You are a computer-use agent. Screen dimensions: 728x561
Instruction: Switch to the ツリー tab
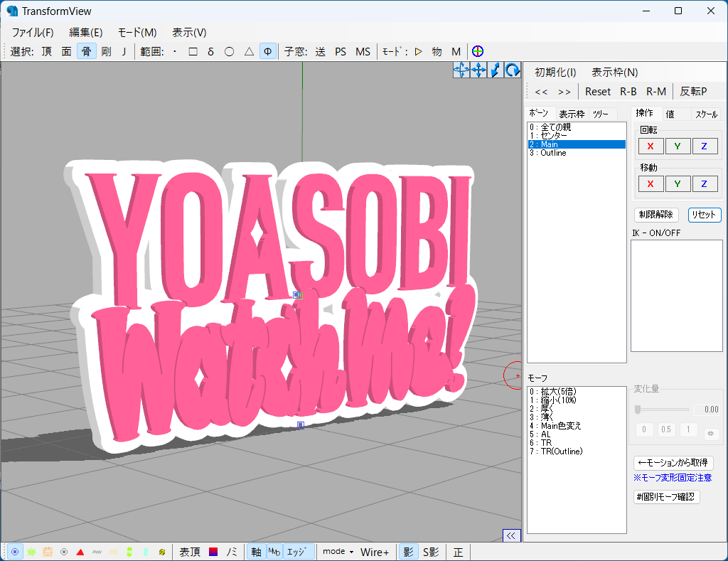[601, 114]
